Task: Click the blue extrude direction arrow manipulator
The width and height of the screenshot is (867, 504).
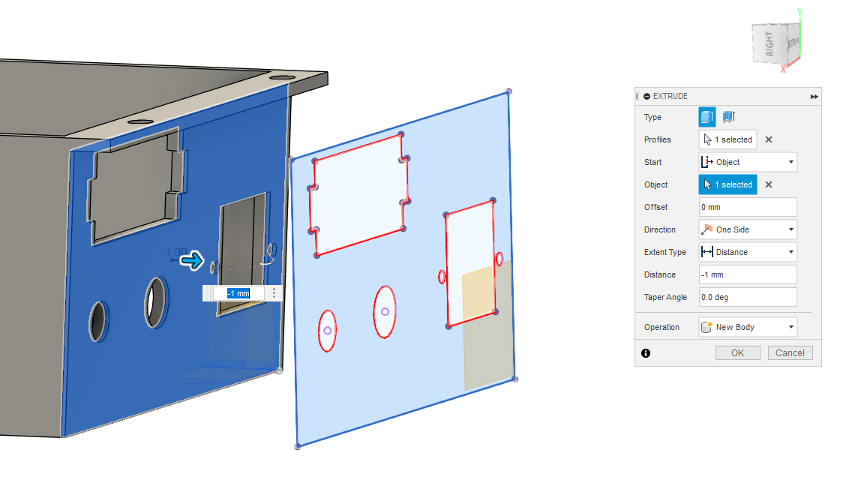Action: click(x=192, y=260)
